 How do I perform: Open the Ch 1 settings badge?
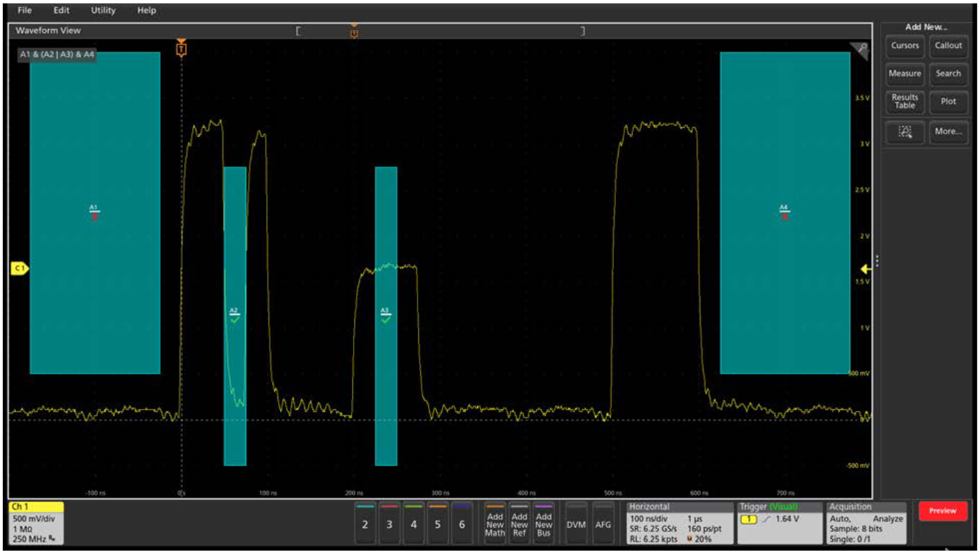point(36,523)
